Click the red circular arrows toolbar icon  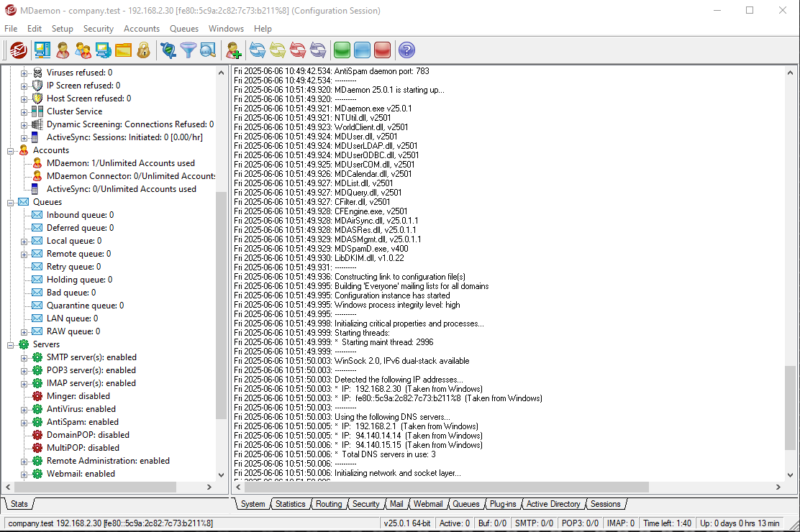(297, 50)
